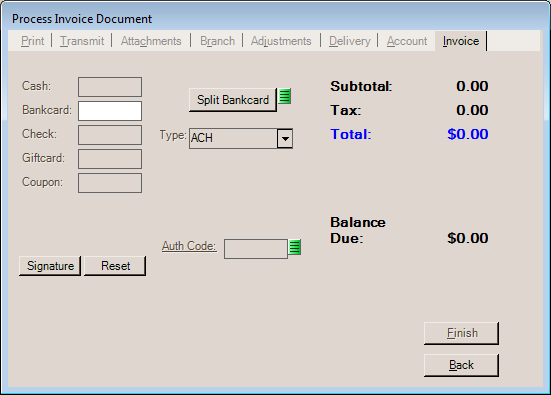Click the Auth Code link label

point(189,246)
